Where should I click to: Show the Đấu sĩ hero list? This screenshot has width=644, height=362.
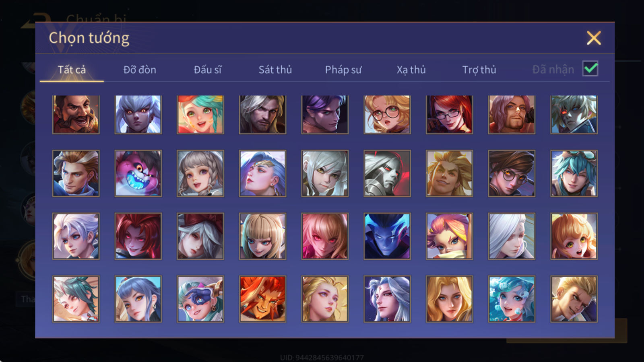click(208, 70)
